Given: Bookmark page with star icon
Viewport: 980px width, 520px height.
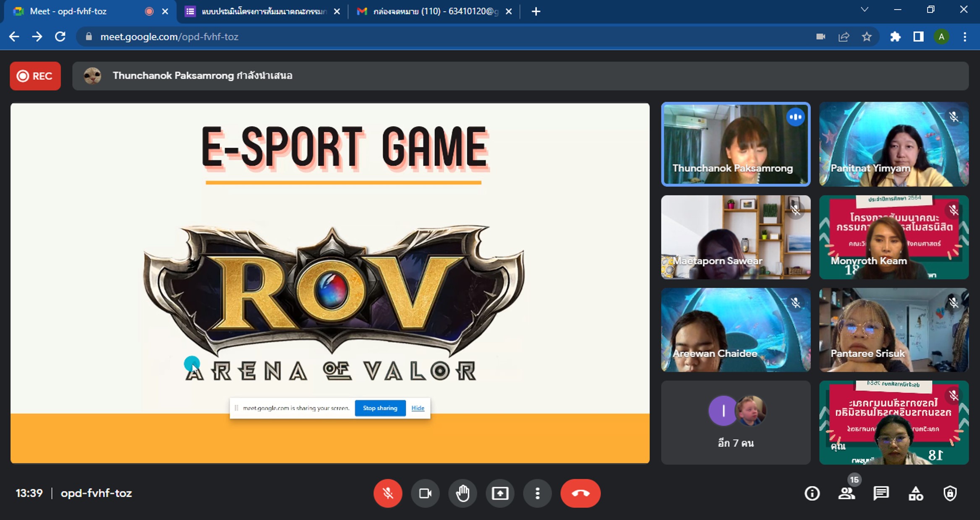Looking at the screenshot, I should 867,37.
